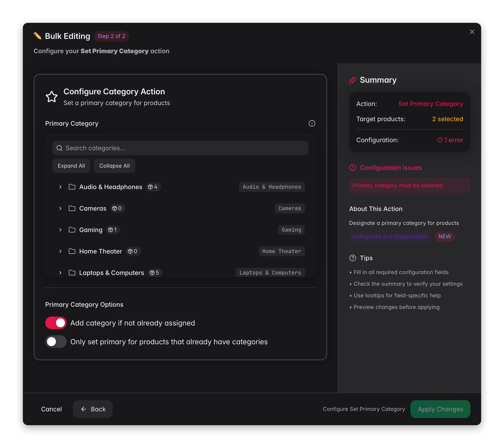This screenshot has height=448, width=504.
Task: Click the Home Theater path tag
Action: click(282, 251)
